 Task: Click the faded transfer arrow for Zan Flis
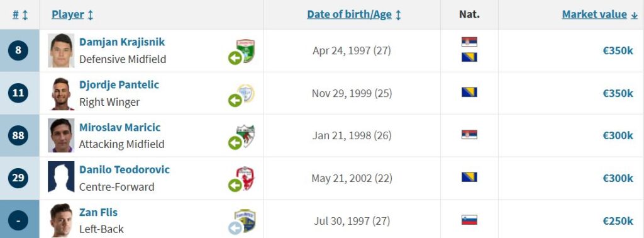tap(235, 228)
